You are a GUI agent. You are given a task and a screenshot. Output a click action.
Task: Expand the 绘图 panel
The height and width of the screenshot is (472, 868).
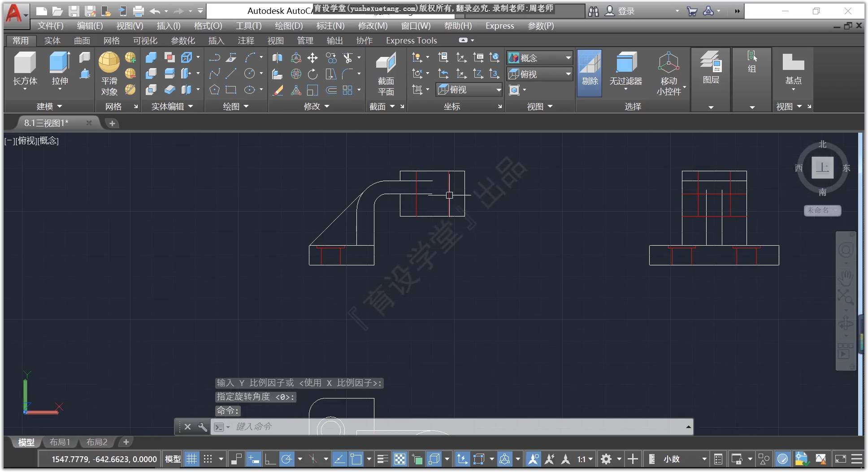coord(235,107)
